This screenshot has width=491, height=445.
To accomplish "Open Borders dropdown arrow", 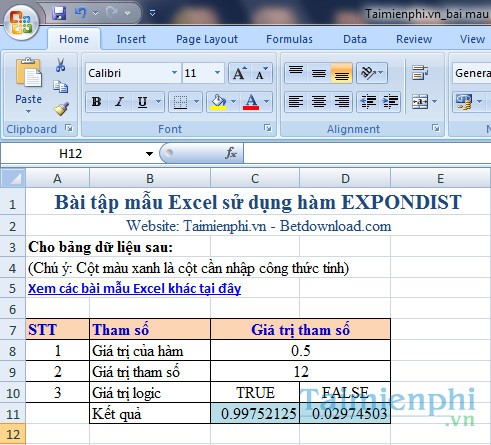I will click(197, 102).
